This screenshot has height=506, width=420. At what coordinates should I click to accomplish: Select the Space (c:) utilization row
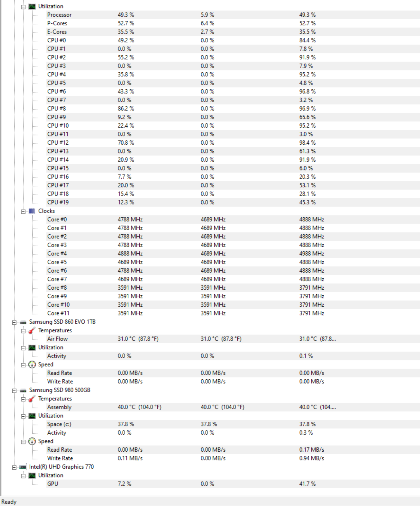click(233, 424)
